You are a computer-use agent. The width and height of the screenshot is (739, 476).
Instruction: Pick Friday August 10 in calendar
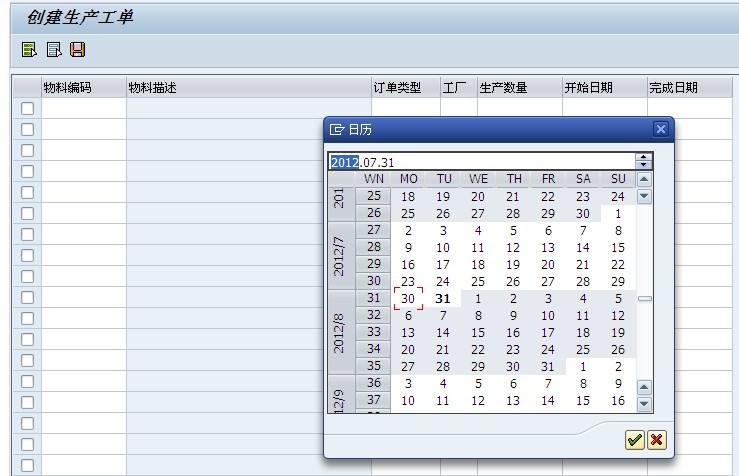coord(548,315)
